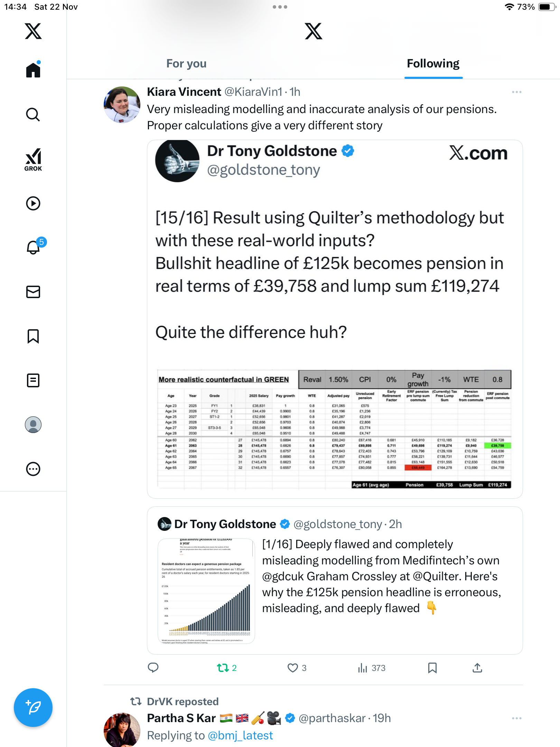Open more options on Partha S Kar's post
560x747 pixels.
pos(516,718)
